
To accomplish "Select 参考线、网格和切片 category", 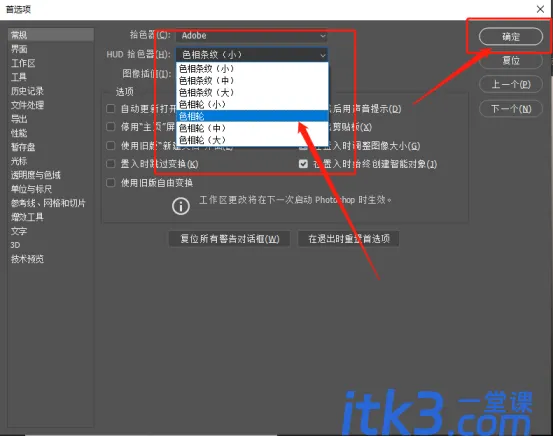I will [x=51, y=203].
